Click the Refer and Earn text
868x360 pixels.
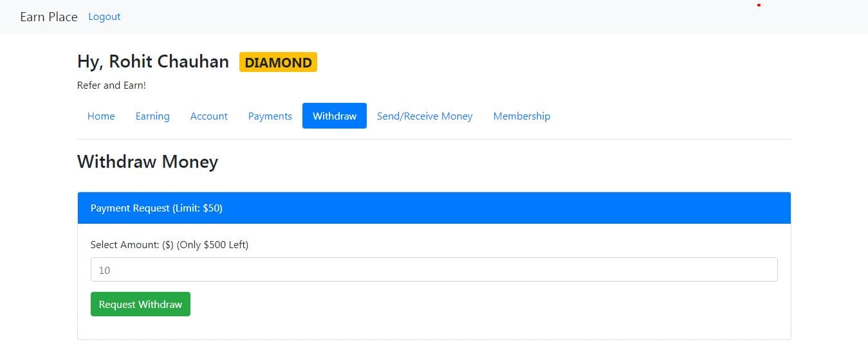pos(111,85)
